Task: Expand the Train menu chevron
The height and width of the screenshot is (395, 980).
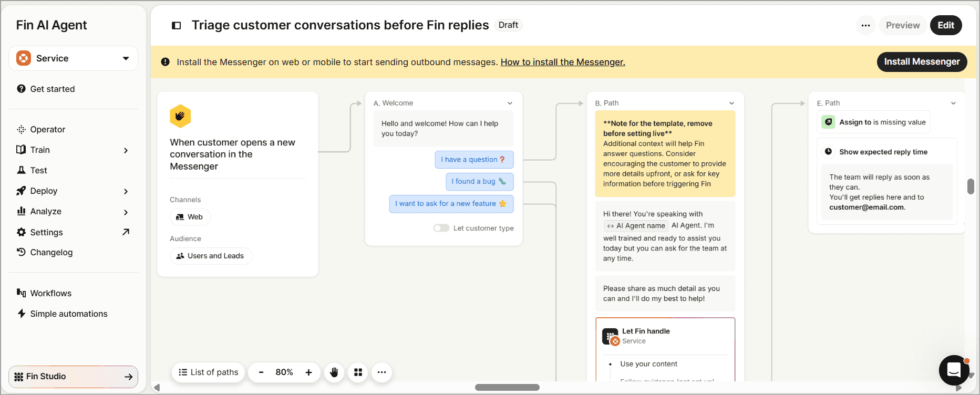Action: tap(126, 150)
